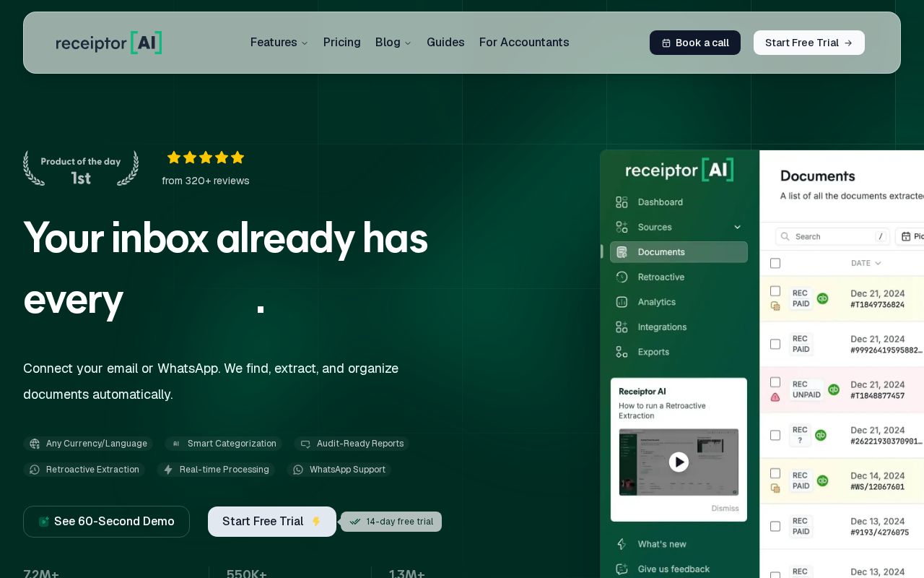Click the receiptor AI logo in the navbar
Viewport: 924px width, 578px height.
click(109, 43)
